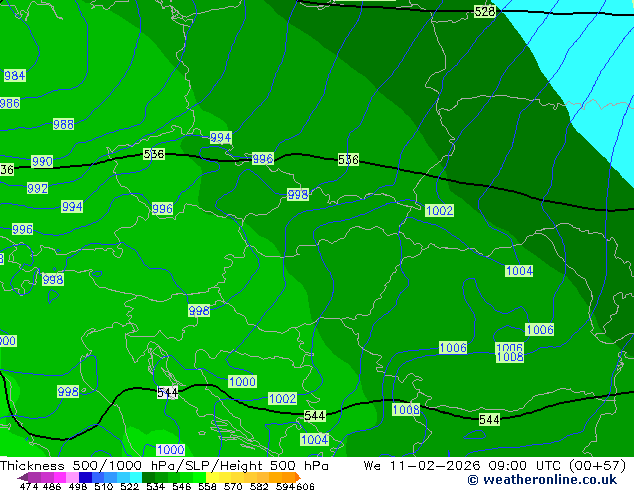Click the 1000 label beside the 1002 label
The height and width of the screenshot is (490, 634).
(x=242, y=382)
